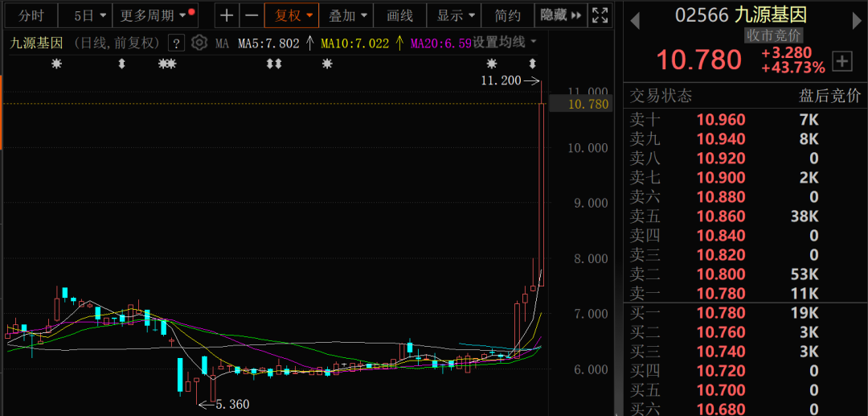Switch to the 分时 intraday tab
868x416 pixels.
tap(31, 15)
